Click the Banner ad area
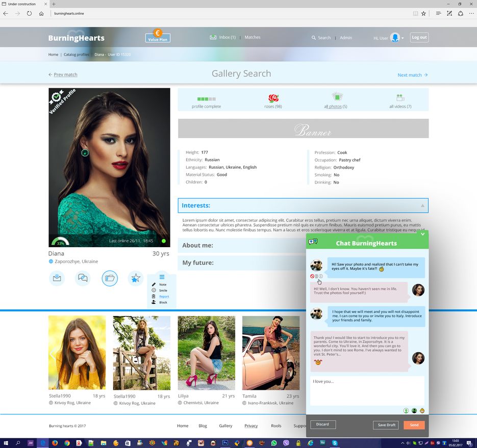This screenshot has width=477, height=448. pos(304,128)
